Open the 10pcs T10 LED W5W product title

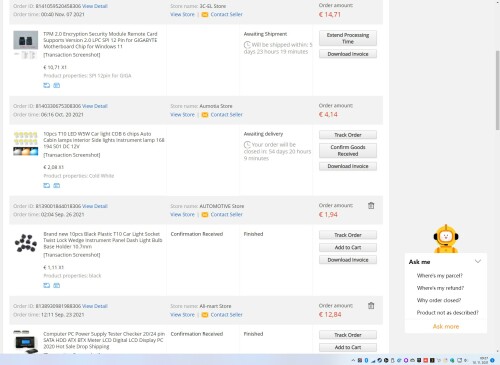click(104, 140)
